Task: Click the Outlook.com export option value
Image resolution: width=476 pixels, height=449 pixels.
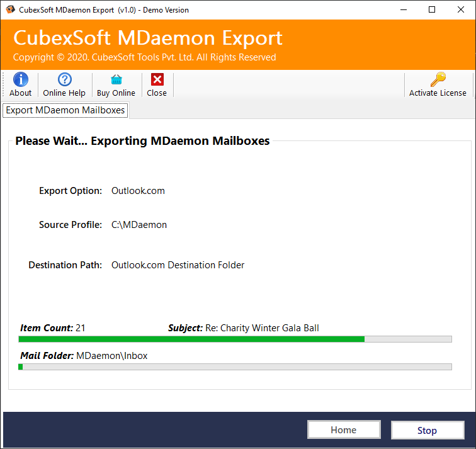Action: click(138, 191)
